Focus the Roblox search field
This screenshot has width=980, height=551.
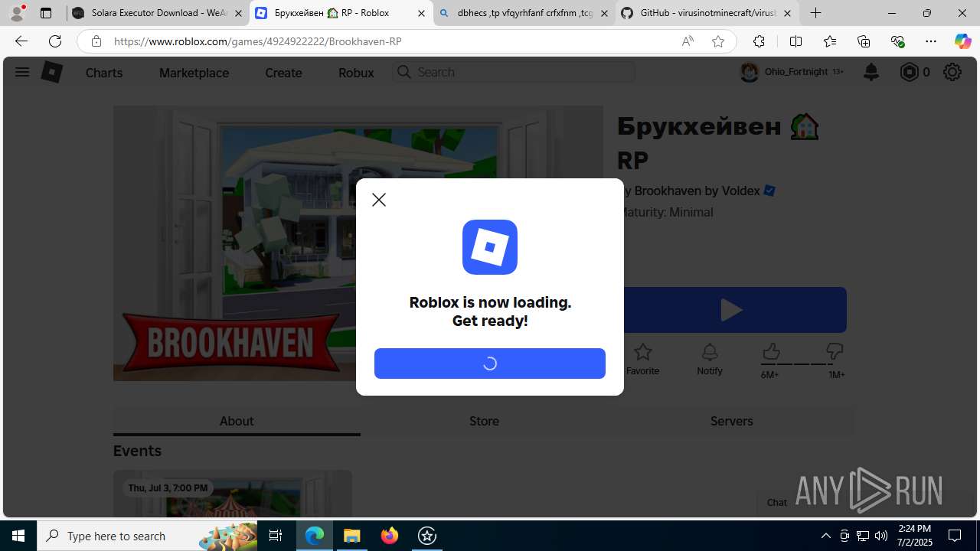point(514,72)
